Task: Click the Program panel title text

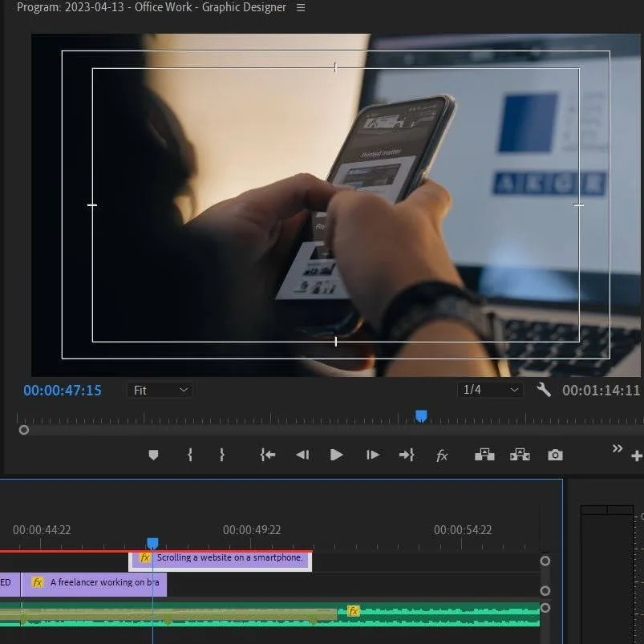Action: point(152,7)
